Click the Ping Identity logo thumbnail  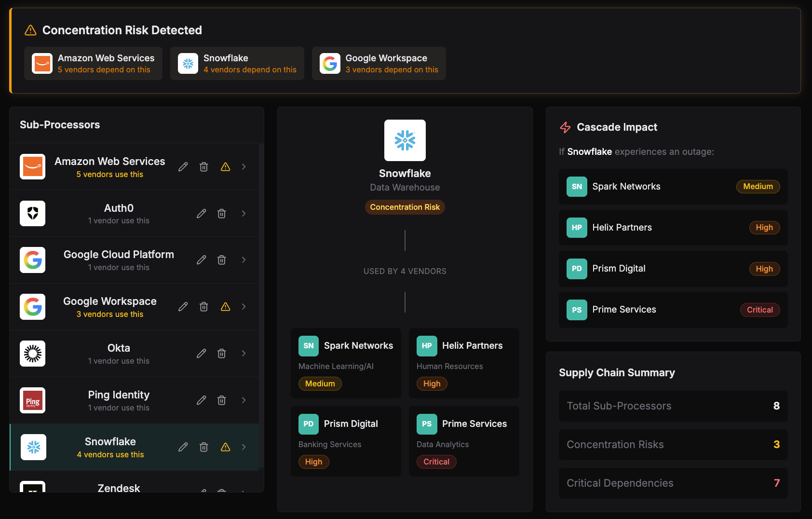[32, 400]
